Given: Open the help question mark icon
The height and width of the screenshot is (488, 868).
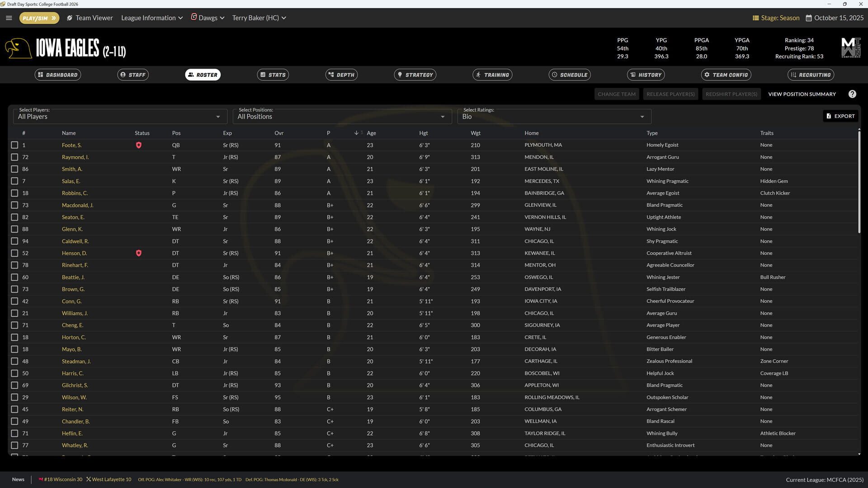Looking at the screenshot, I should coord(852,94).
